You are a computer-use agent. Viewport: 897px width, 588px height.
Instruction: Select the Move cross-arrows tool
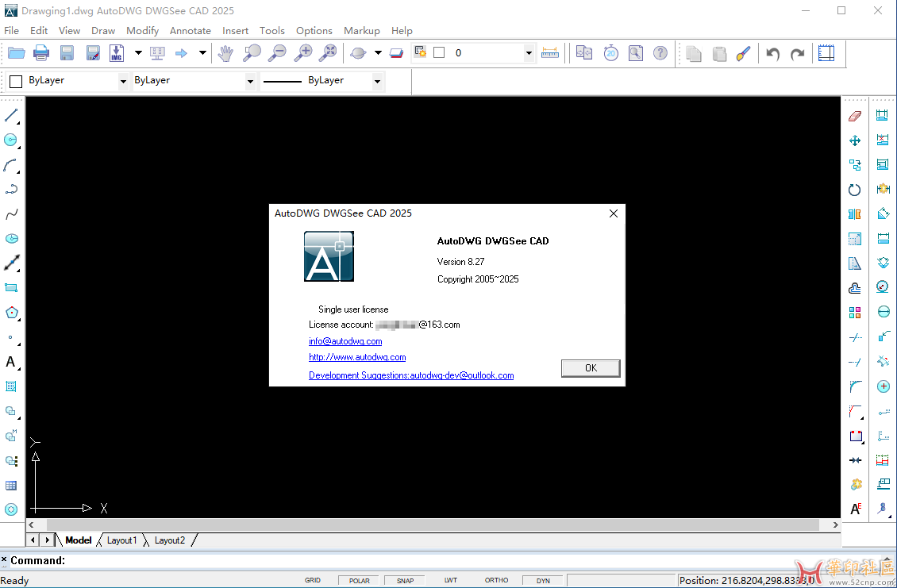click(855, 140)
